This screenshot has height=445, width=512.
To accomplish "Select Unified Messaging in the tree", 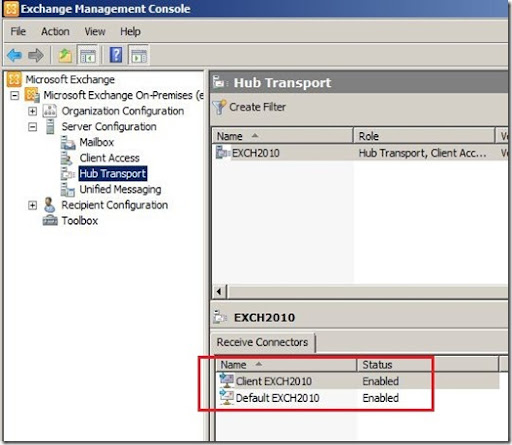I will click(x=120, y=189).
